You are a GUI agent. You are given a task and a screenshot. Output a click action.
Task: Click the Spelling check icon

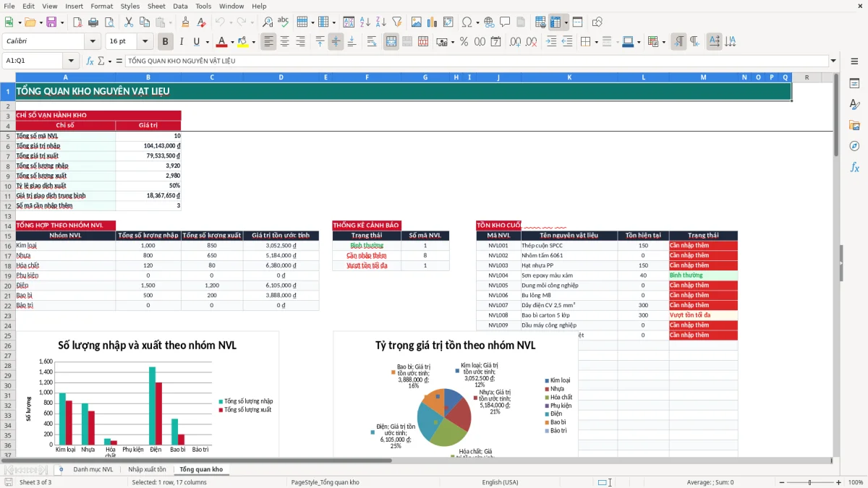284,22
